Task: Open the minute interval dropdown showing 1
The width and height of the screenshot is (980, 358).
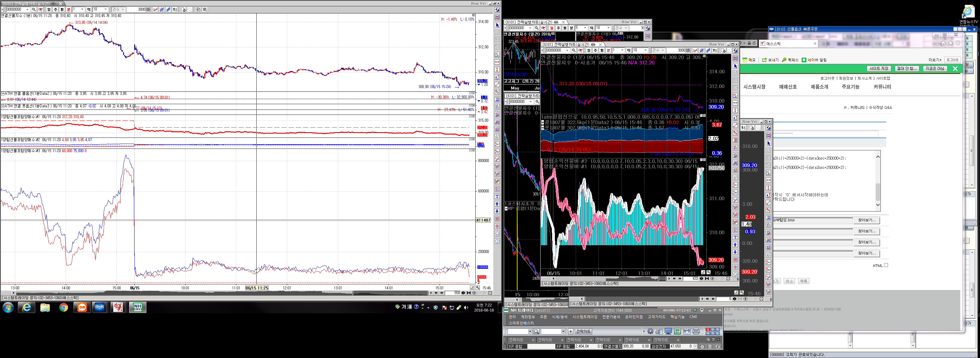Action: point(82,10)
